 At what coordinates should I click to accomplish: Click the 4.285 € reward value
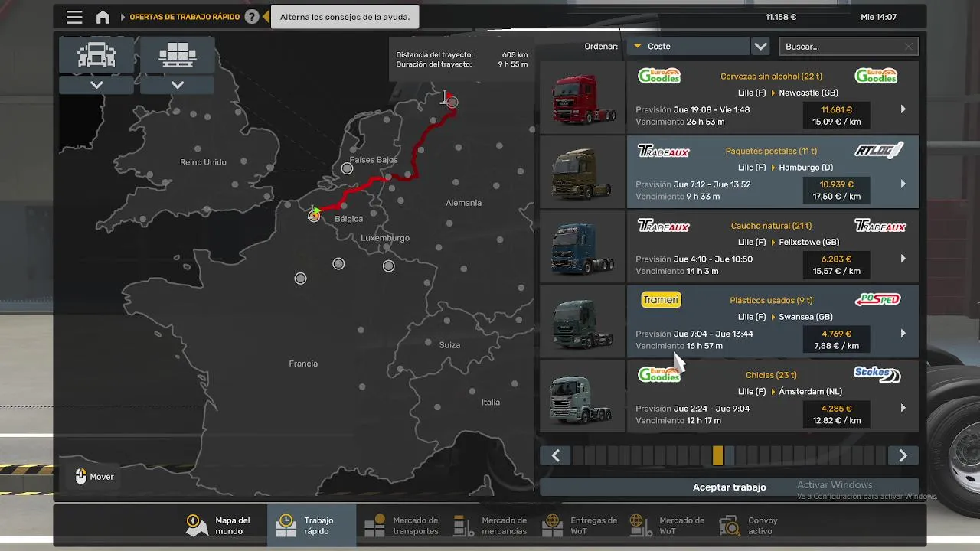(836, 408)
